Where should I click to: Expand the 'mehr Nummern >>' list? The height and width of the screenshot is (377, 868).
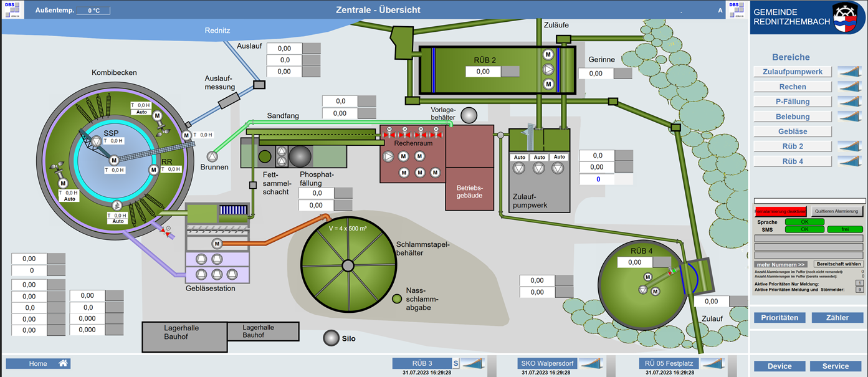[x=781, y=264]
